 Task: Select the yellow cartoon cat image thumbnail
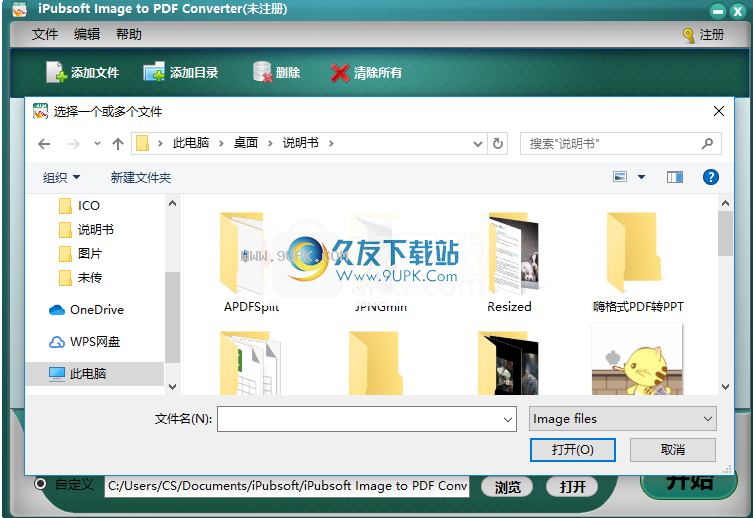click(x=637, y=359)
